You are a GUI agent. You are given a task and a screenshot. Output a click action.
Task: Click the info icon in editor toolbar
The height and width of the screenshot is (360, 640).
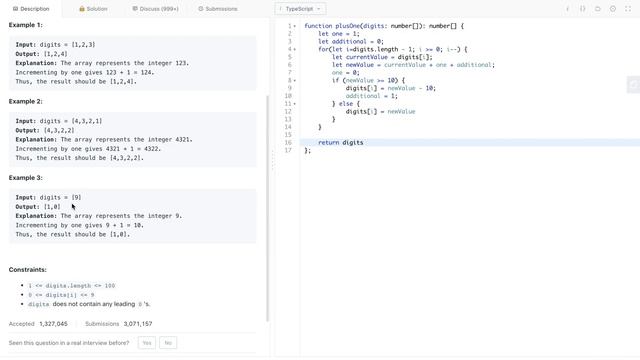click(567, 9)
